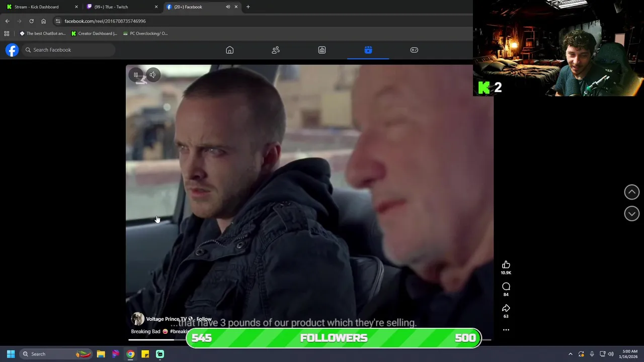Focus the Search Facebook field
The width and height of the screenshot is (644, 362).
pyautogui.click(x=68, y=50)
